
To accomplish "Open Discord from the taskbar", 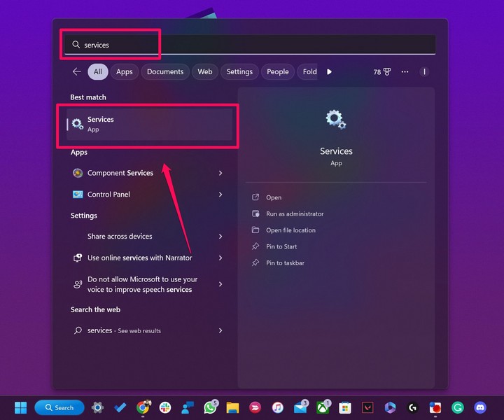I will (480, 408).
